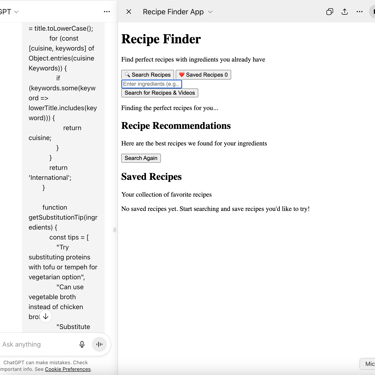375x375 pixels.
Task: Click "return 'International';" code line
Action: point(50,173)
